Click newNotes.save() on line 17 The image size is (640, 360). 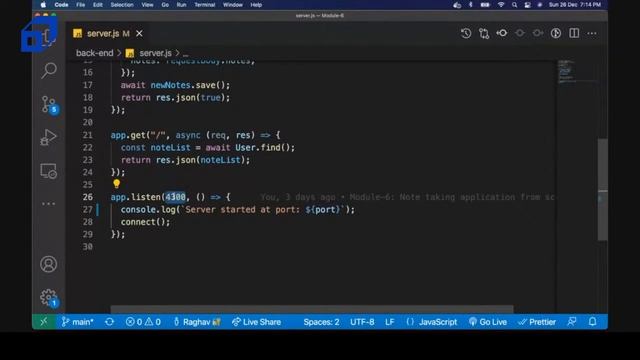click(x=188, y=85)
